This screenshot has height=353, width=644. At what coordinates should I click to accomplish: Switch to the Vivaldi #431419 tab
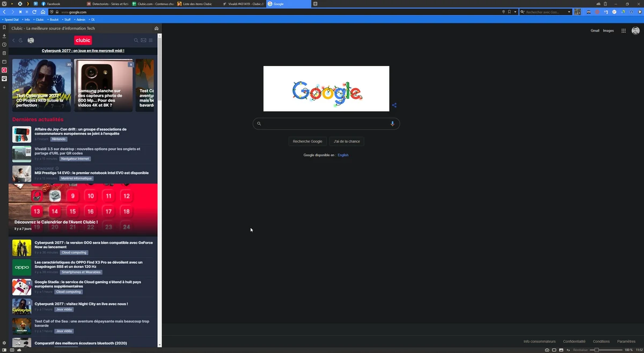244,4
